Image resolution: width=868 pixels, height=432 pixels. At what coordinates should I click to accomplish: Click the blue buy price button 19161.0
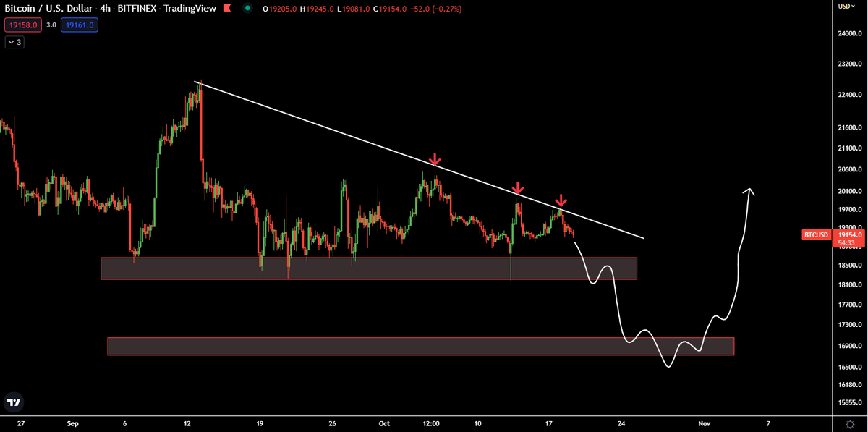[x=80, y=25]
